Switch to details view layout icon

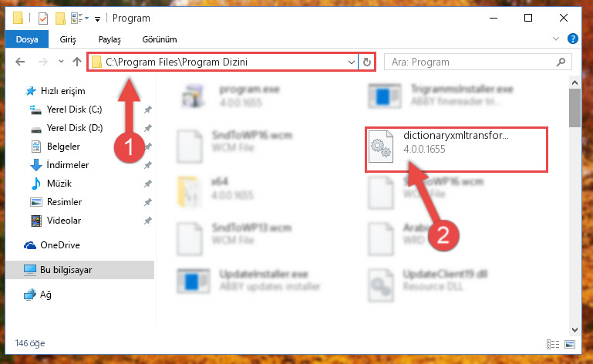point(553,344)
